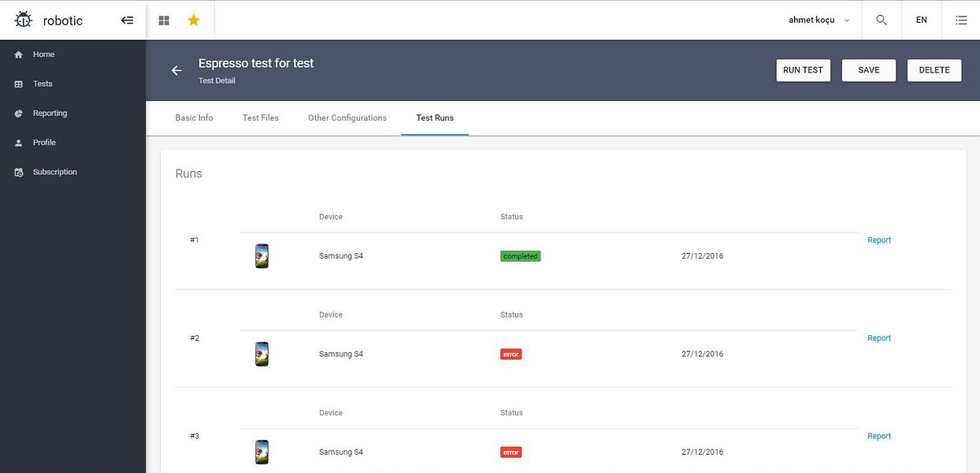980x473 pixels.
Task: Click Samsung S4 phone image in run #3
Action: pos(262,452)
